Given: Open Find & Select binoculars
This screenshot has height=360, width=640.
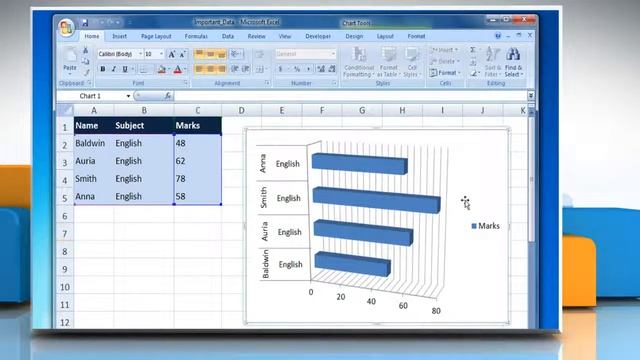Looking at the screenshot, I should click(513, 62).
